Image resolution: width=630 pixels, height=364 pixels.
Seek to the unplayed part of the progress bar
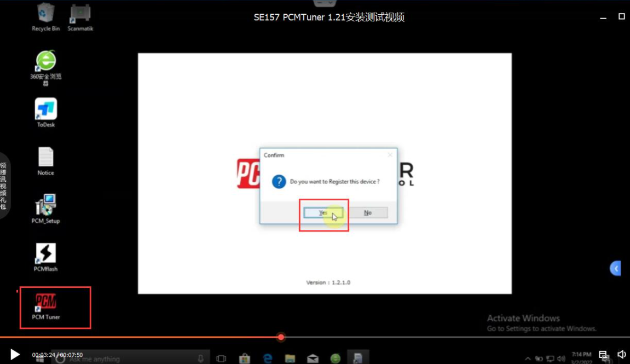click(x=457, y=337)
